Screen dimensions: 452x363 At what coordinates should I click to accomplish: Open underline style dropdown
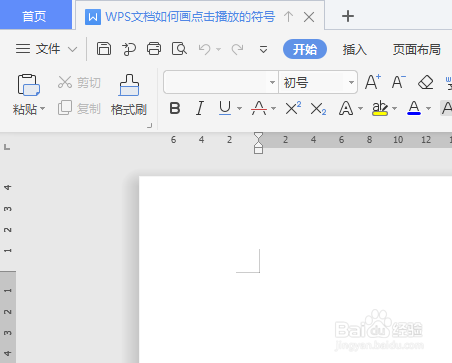[239, 109]
